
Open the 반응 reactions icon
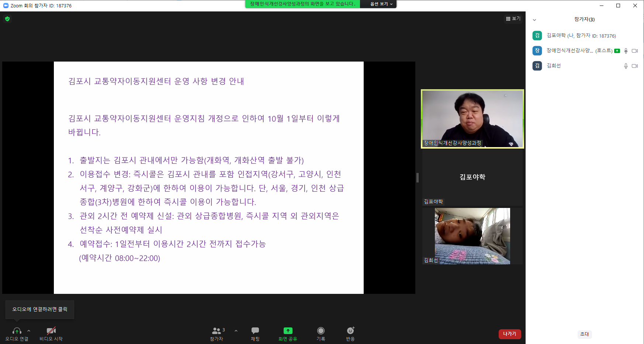350,331
